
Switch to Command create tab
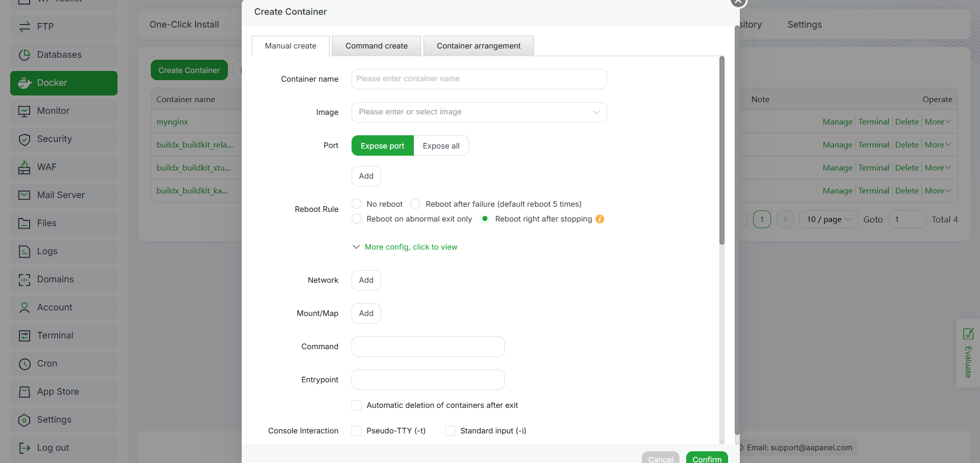377,46
